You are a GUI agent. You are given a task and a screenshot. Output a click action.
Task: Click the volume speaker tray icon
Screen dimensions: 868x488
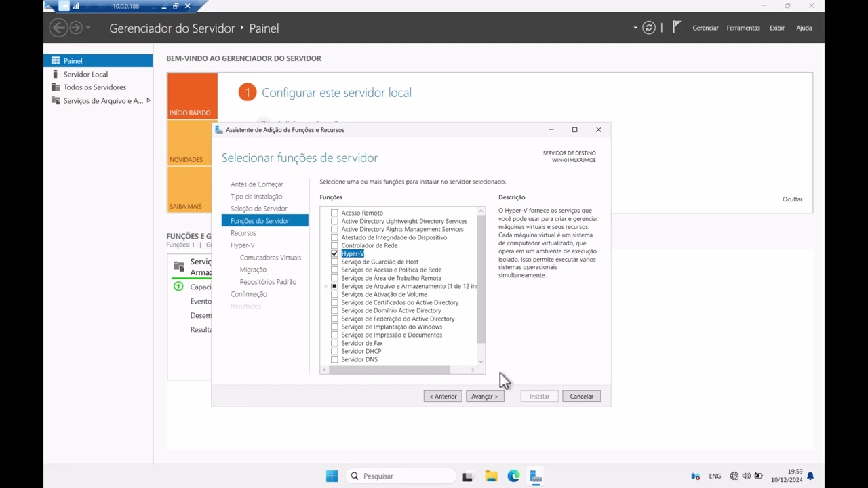point(747,476)
